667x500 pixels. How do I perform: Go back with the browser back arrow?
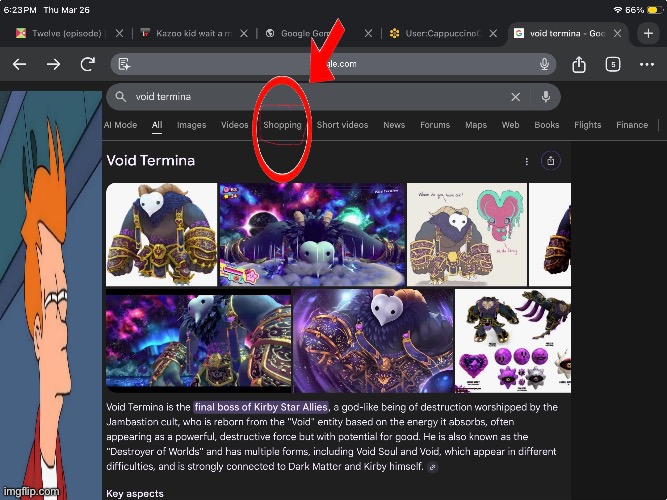coord(19,64)
